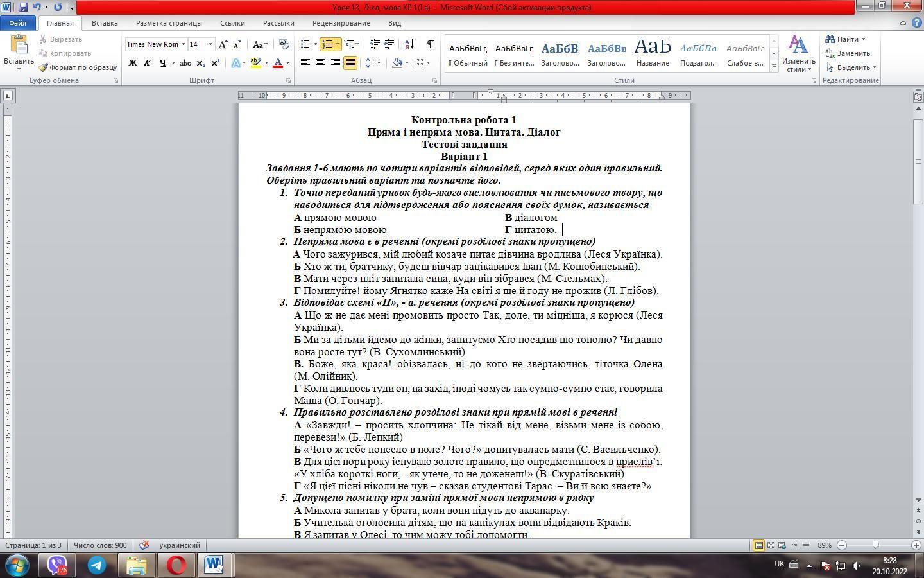Open the Файл menu
This screenshot has height=578, width=924.
pyautogui.click(x=18, y=23)
